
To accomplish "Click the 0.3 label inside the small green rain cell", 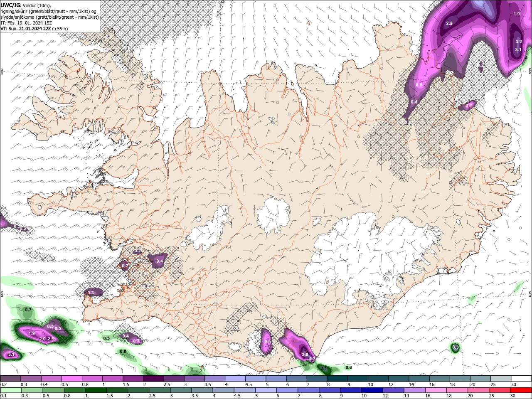I will point(456,347).
